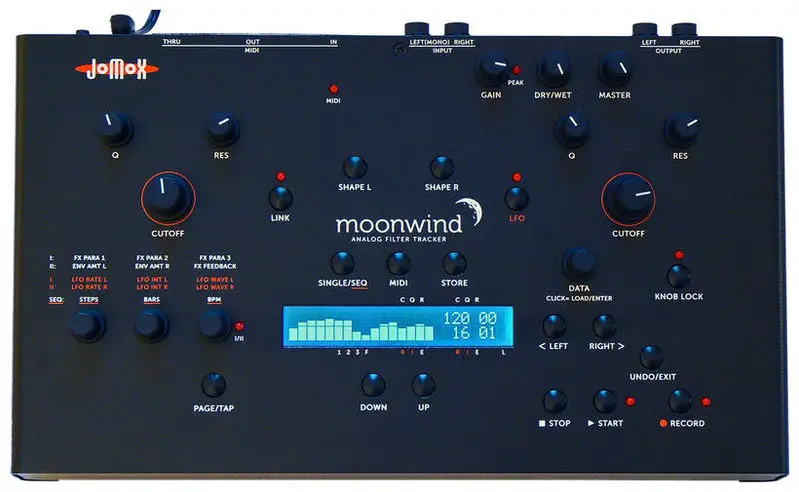Toggle the Link button
The width and height of the screenshot is (799, 492).
[x=281, y=197]
